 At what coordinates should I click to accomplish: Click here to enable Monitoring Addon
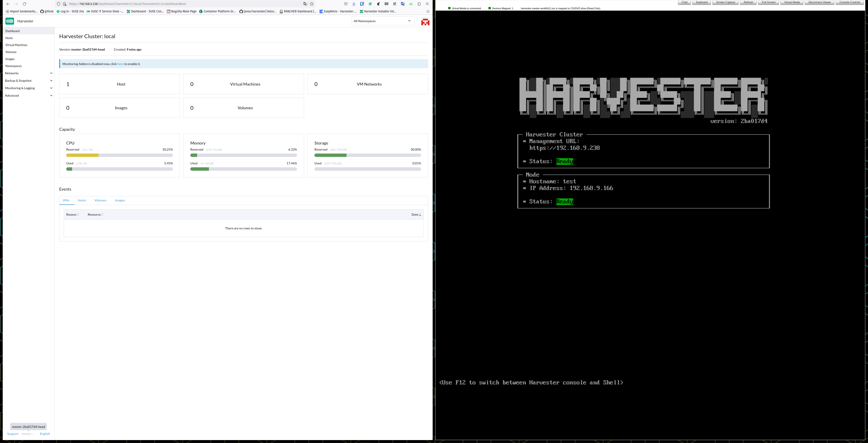tap(120, 64)
